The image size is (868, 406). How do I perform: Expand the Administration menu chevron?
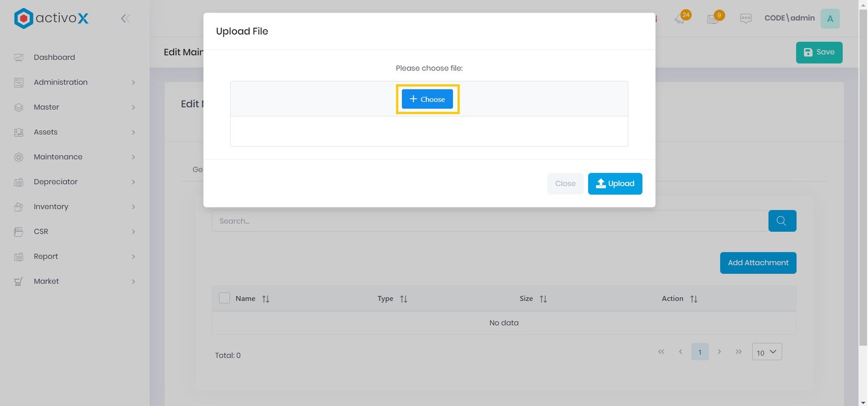click(133, 83)
